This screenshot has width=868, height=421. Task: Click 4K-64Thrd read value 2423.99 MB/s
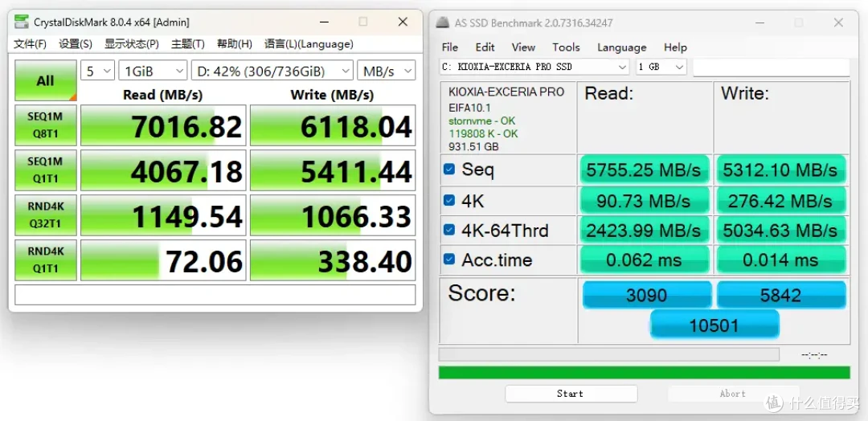click(x=645, y=230)
